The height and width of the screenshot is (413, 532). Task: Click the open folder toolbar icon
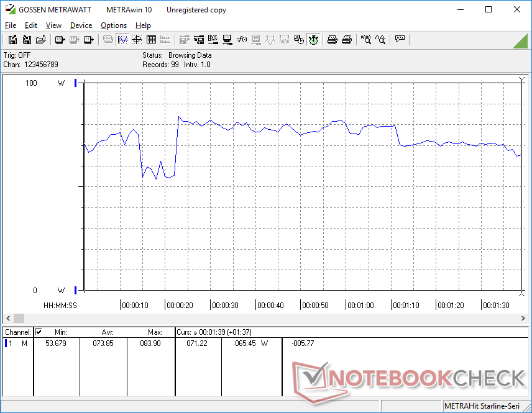[41, 40]
